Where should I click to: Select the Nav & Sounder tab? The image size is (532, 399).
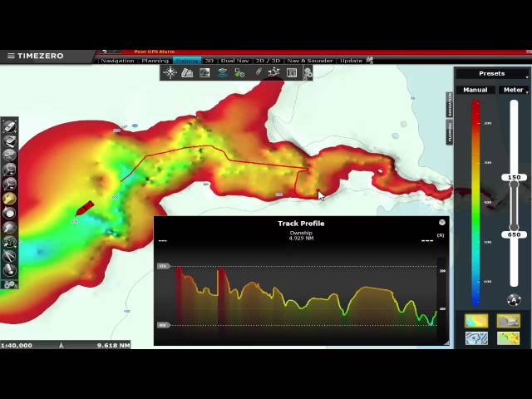coord(309,61)
